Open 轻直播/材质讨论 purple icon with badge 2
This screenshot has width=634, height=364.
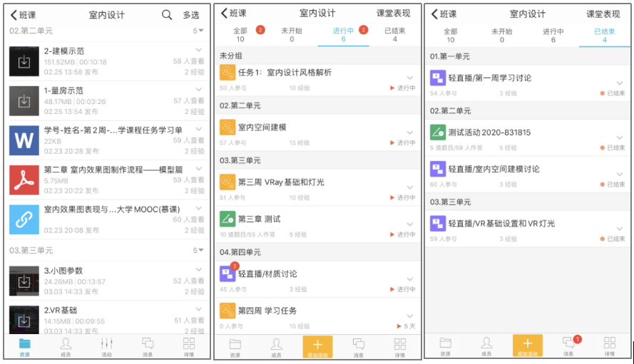tap(227, 274)
